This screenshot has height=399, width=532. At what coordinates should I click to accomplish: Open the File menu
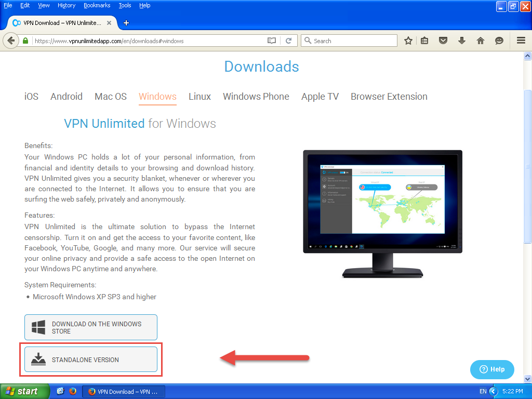click(8, 5)
